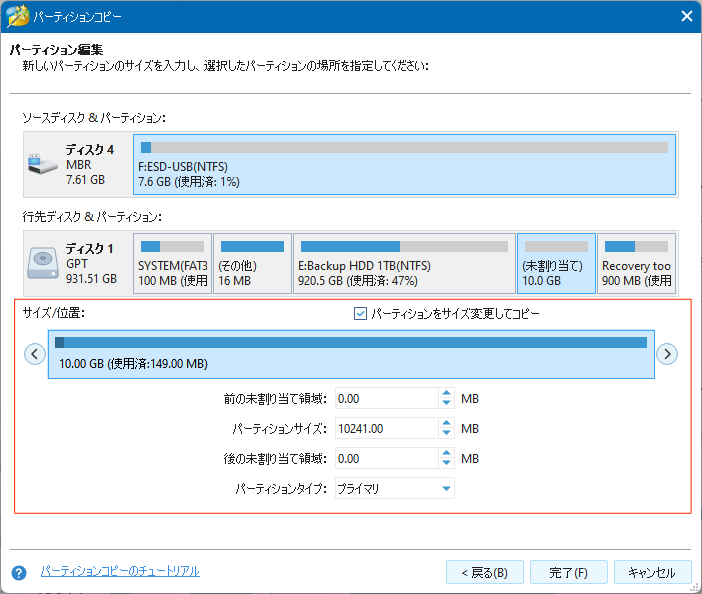The height and width of the screenshot is (594, 702).
Task: Increase 前の未割り当て領域 with up arrow
Action: pos(446,393)
